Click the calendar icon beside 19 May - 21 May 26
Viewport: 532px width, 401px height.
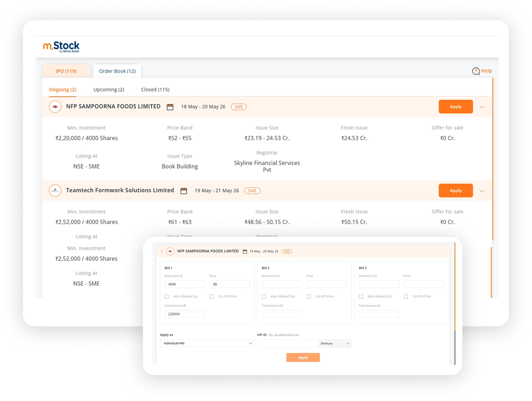point(184,191)
